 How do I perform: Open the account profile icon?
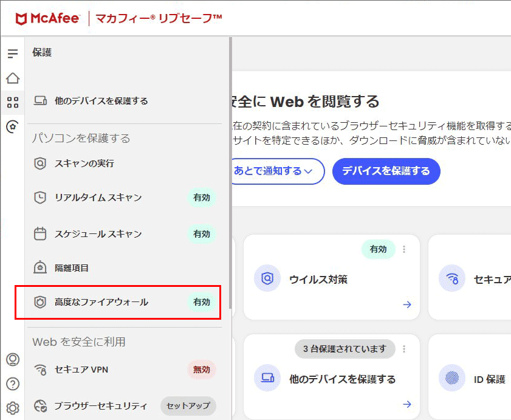click(x=13, y=359)
